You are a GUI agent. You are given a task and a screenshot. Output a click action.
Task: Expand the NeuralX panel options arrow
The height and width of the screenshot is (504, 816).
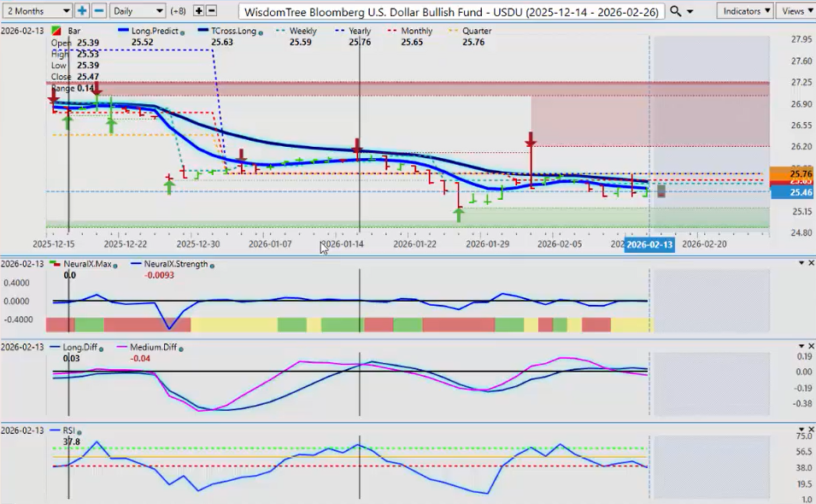tap(800, 263)
